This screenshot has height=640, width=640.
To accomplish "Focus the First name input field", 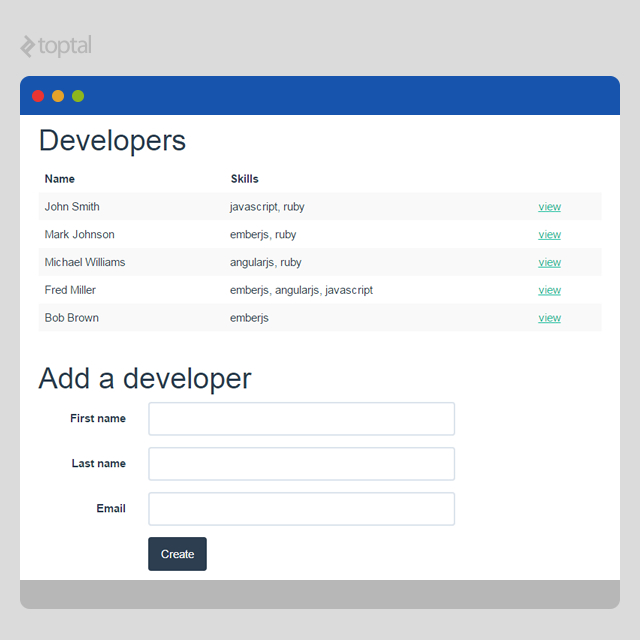I will pos(301,419).
